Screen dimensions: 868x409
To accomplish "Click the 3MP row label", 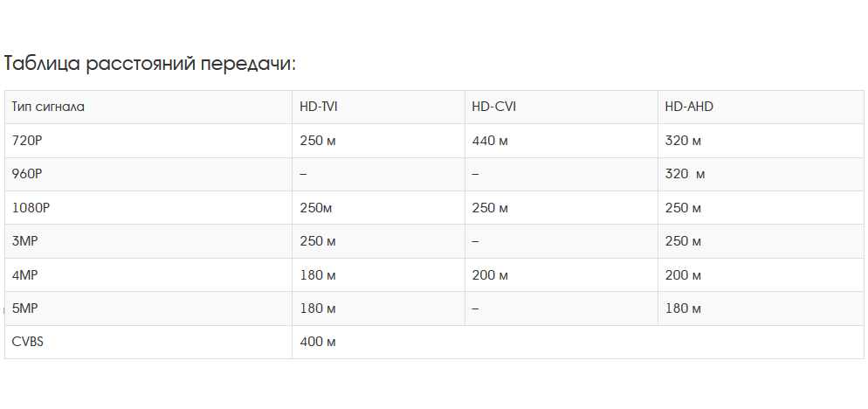I will click(26, 241).
